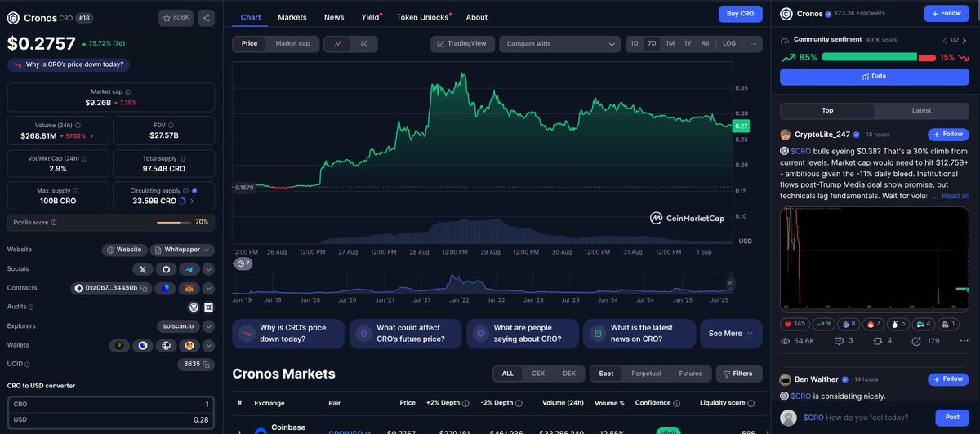Open the second audit badge icon

coord(208,308)
